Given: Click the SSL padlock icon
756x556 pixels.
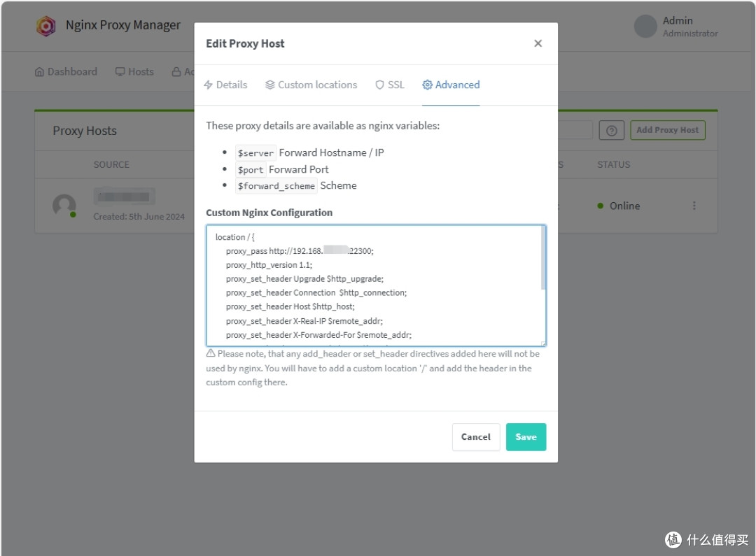Looking at the screenshot, I should 379,85.
